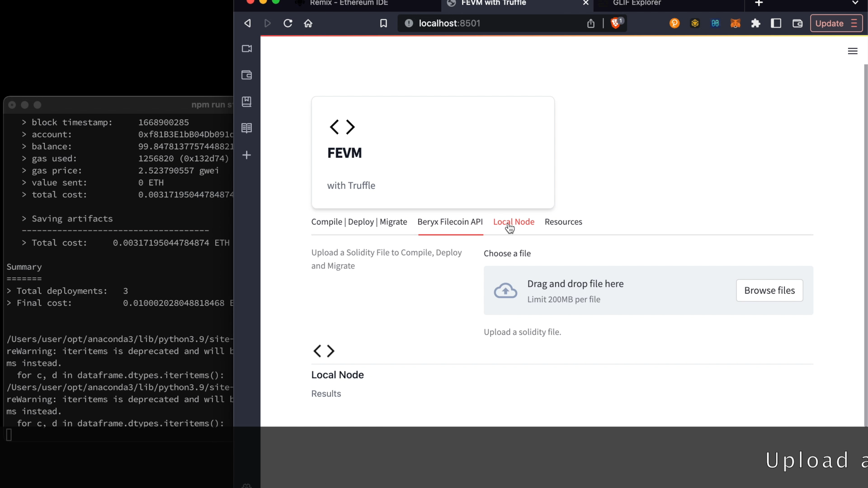Viewport: 868px width, 488px height.
Task: Click the Browse files button
Action: click(769, 291)
